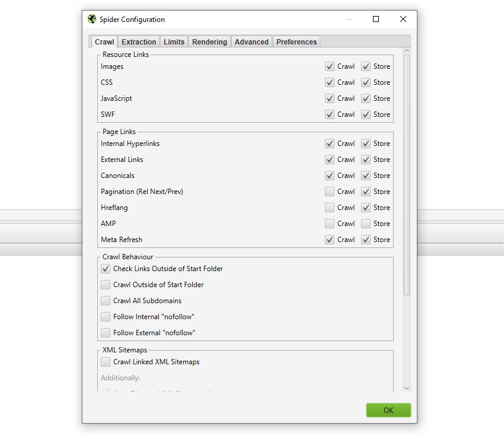Enable Crawl All Subdomains

106,301
